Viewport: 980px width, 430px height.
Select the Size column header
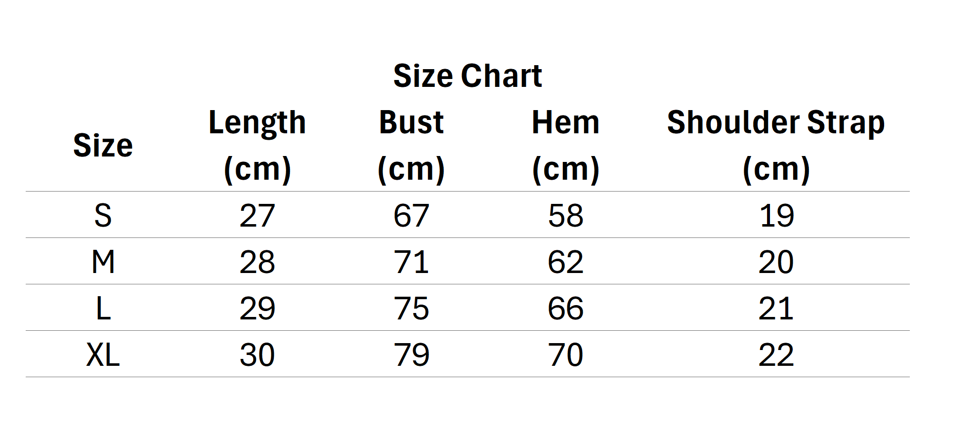click(x=103, y=145)
